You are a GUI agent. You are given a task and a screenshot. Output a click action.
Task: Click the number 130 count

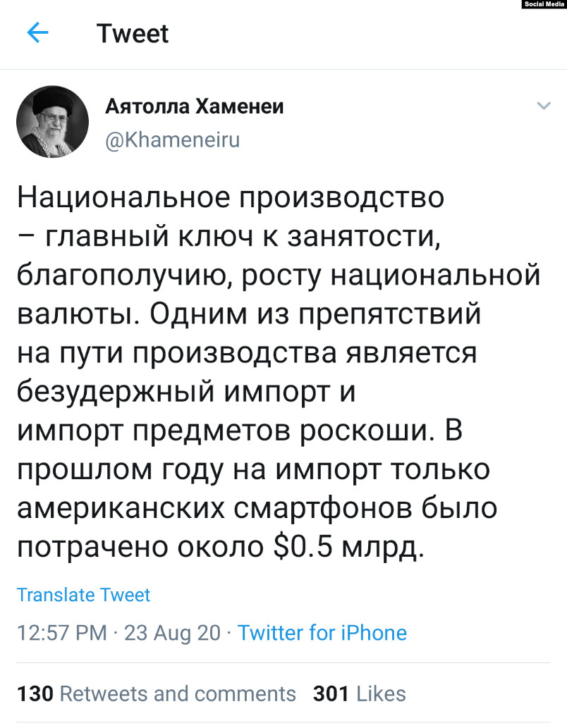tap(35, 693)
